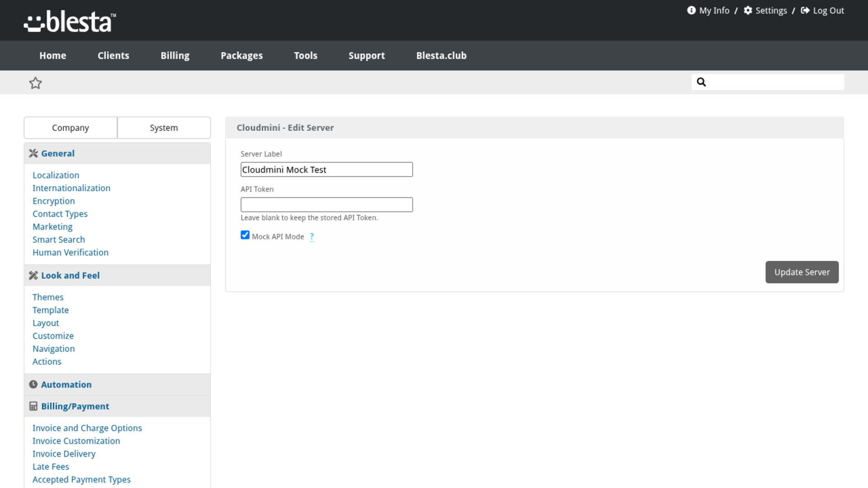Collapse the Look and Feel section
Screen dimensions: 868x488
[x=117, y=275]
